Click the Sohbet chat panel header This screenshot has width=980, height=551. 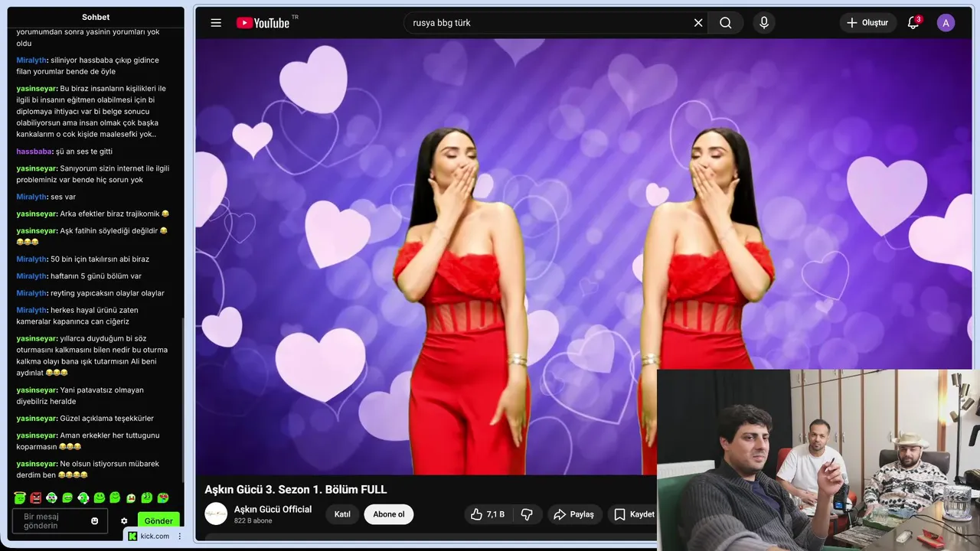[96, 17]
